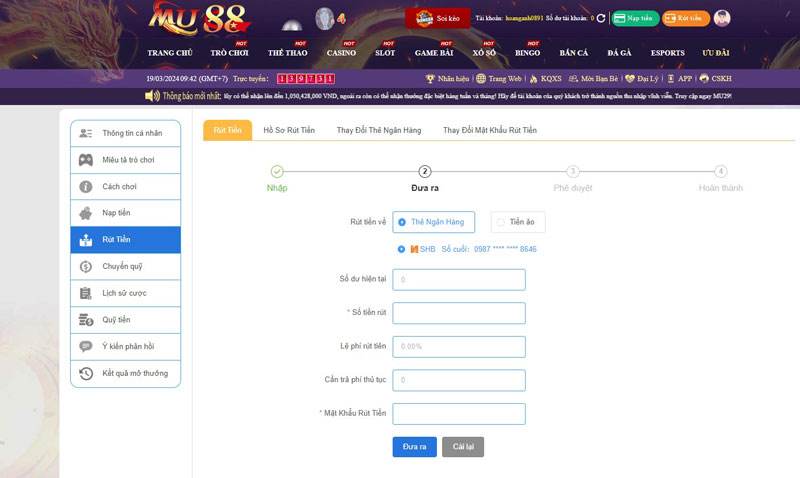Screen dimensions: 800x478
Task: Click the SHB bank logo
Action: pos(414,249)
